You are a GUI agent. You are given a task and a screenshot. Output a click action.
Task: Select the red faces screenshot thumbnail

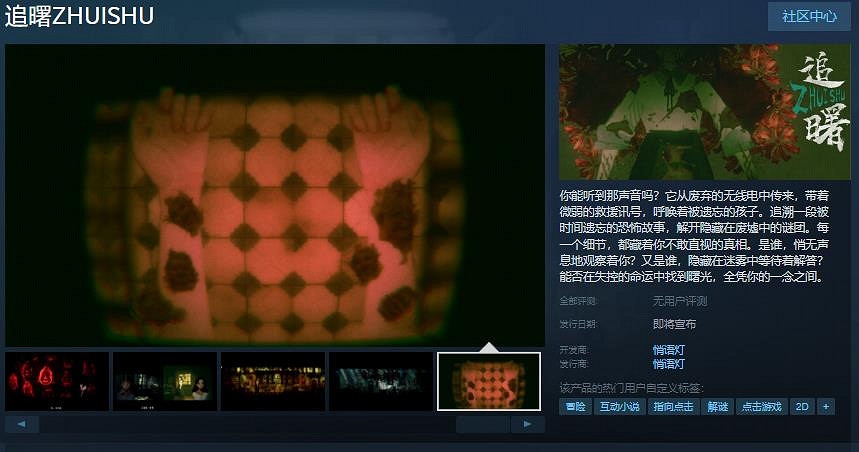57,381
